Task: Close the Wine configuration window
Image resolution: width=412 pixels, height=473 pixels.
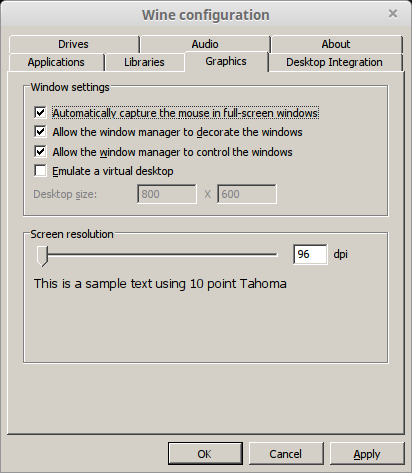Action: coord(393,14)
